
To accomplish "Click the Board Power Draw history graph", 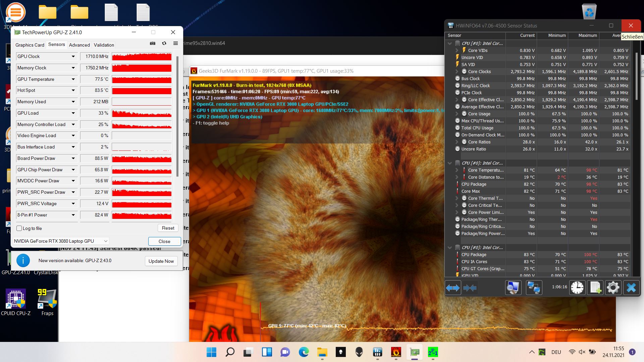I will (142, 159).
